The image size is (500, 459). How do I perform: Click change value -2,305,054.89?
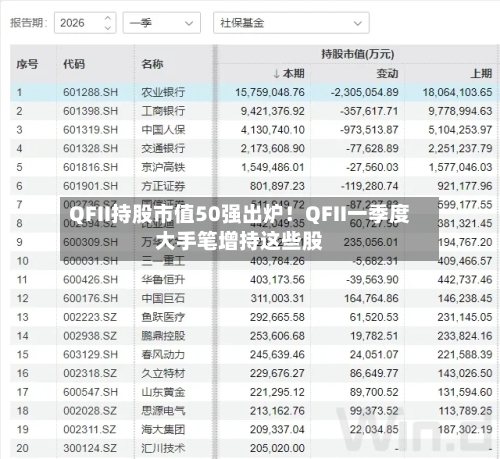pos(365,92)
